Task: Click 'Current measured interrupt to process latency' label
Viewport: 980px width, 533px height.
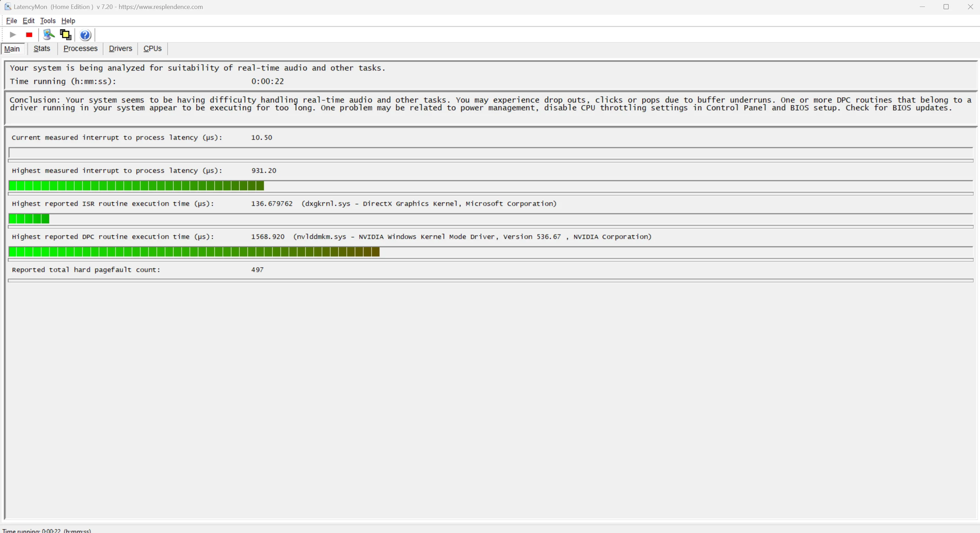Action: tap(117, 137)
